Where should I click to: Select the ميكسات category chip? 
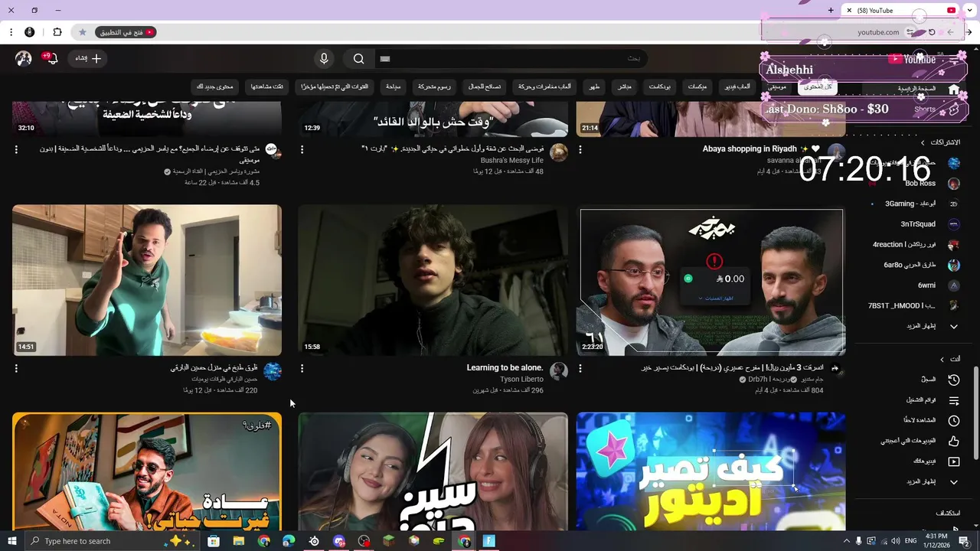click(x=697, y=87)
